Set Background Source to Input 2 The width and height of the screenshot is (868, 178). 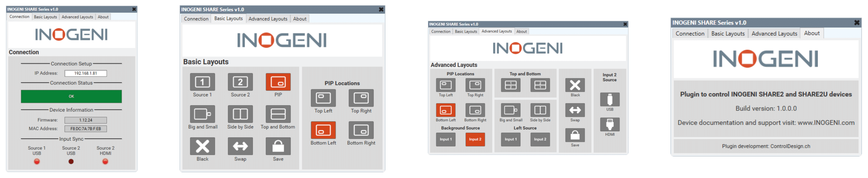pos(475,139)
